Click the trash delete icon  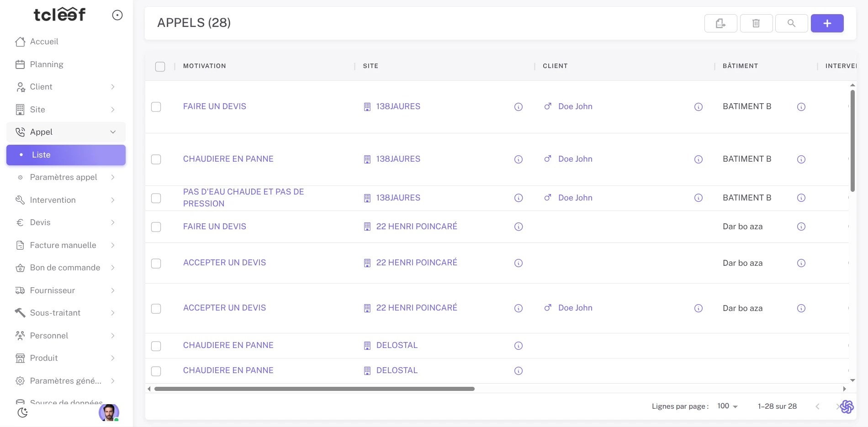tap(756, 23)
